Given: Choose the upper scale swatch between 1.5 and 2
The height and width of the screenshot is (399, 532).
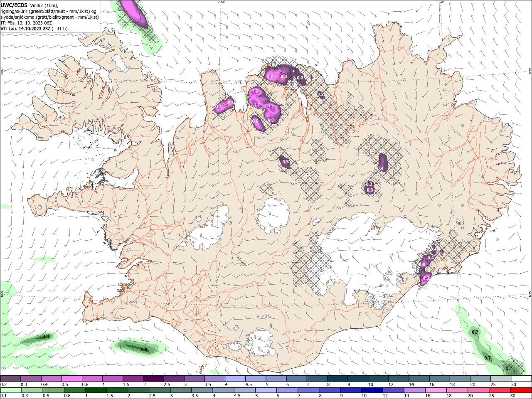Looking at the screenshot, I should [x=133, y=379].
